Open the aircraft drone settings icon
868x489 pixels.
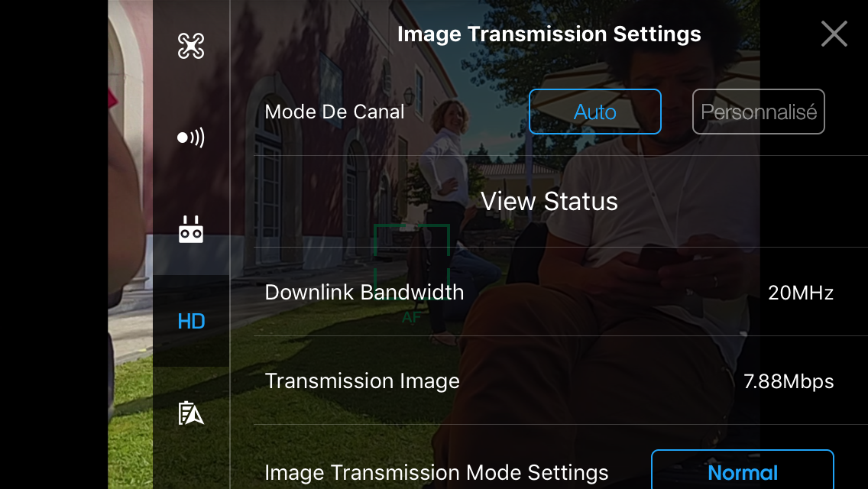pyautogui.click(x=191, y=46)
